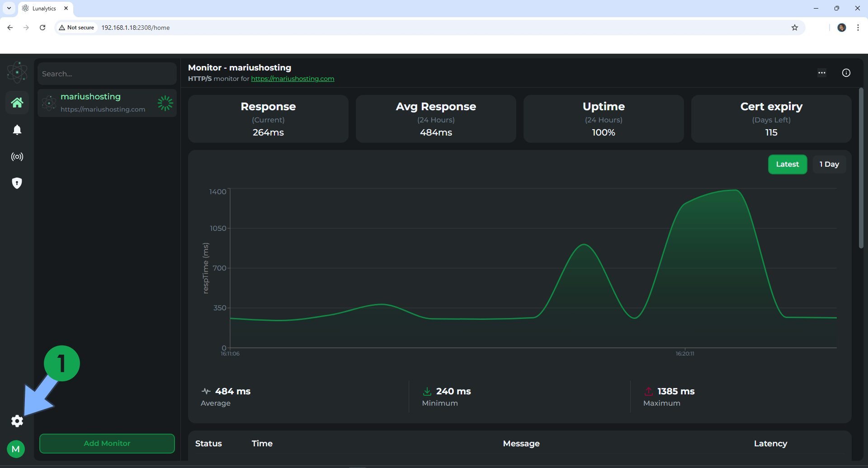
Task: Click the 16:20:11 chart time label
Action: (x=685, y=354)
